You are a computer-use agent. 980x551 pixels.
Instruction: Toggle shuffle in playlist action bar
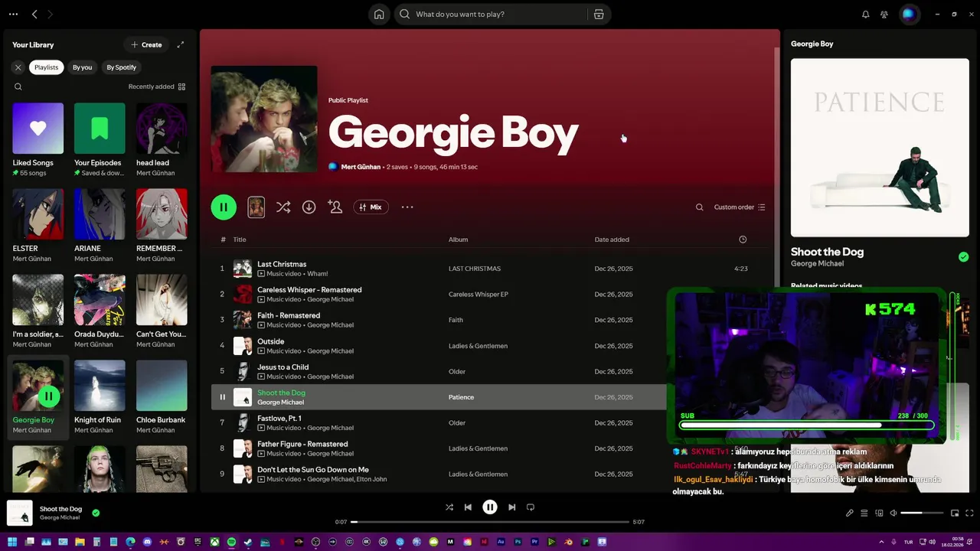pos(283,207)
